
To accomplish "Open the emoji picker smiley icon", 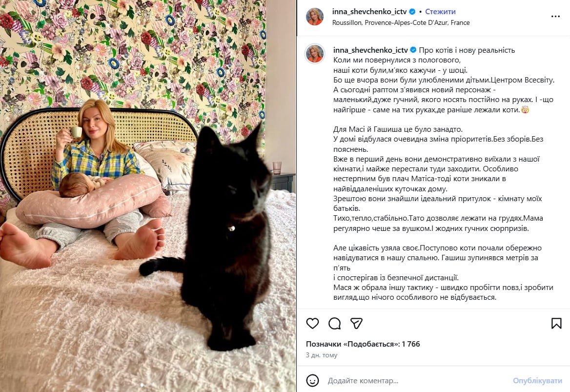I will (313, 380).
